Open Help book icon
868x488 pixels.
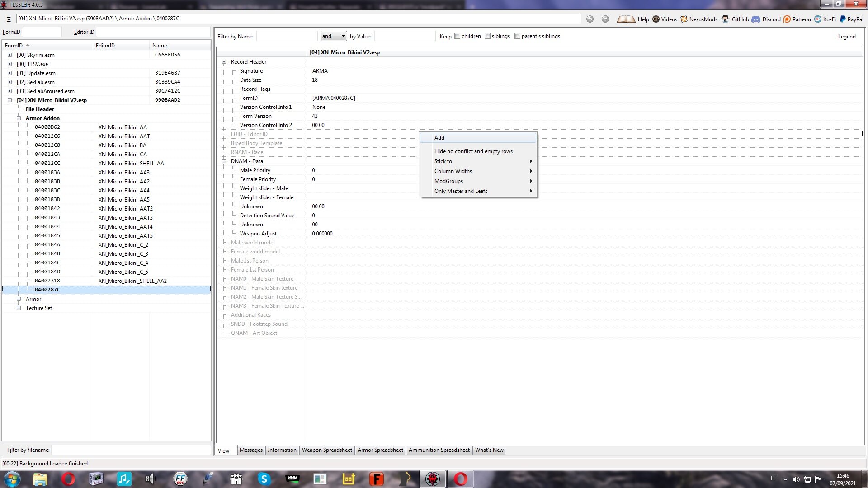click(x=626, y=19)
